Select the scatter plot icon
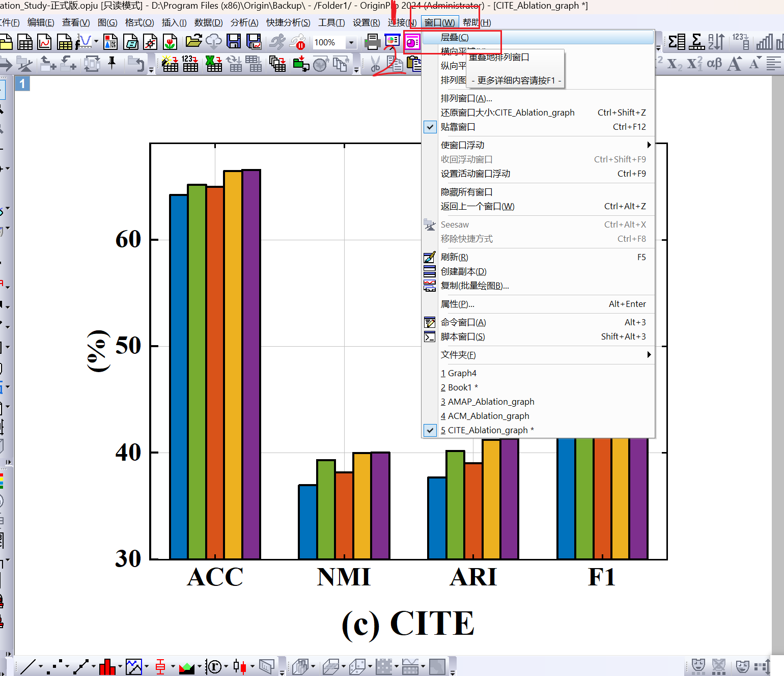Screen dimensions: 784x676 [54, 666]
